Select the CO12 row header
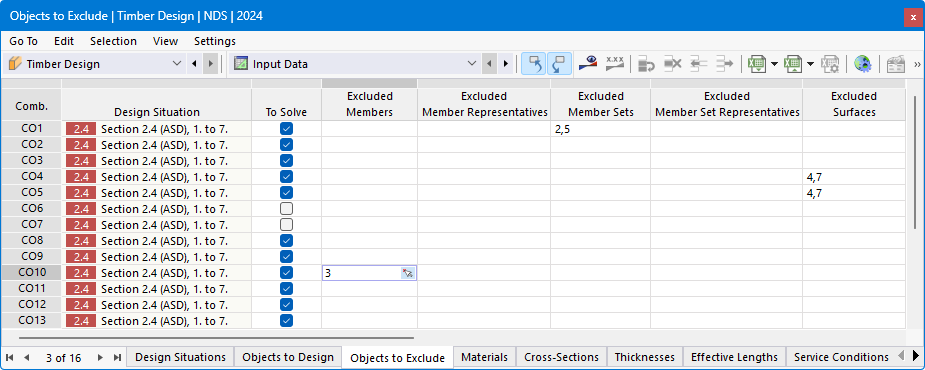 [x=31, y=304]
